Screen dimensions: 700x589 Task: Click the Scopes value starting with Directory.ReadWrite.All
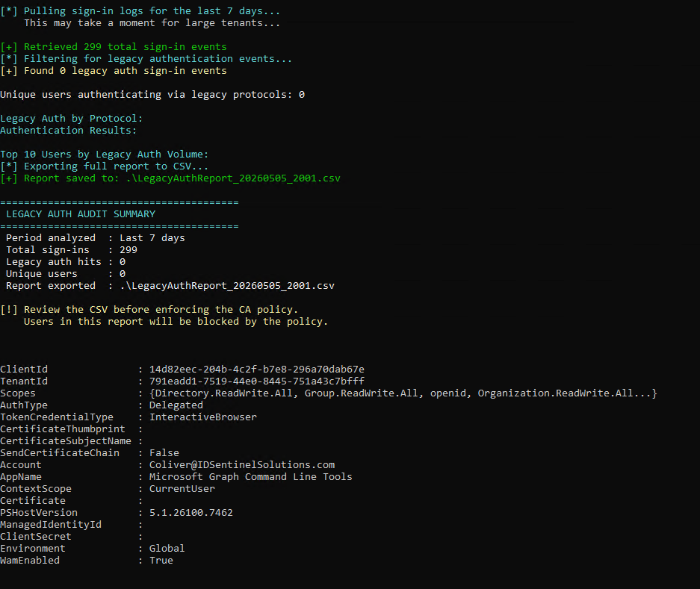403,393
